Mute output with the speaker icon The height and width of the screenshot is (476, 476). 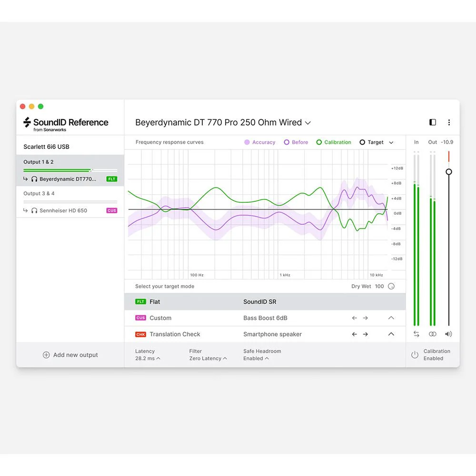[448, 334]
